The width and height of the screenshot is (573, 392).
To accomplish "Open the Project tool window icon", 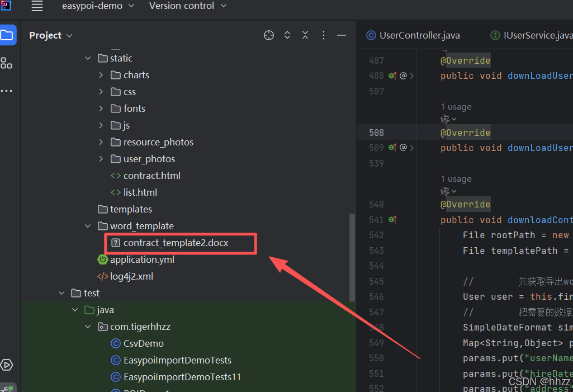I will (7, 35).
